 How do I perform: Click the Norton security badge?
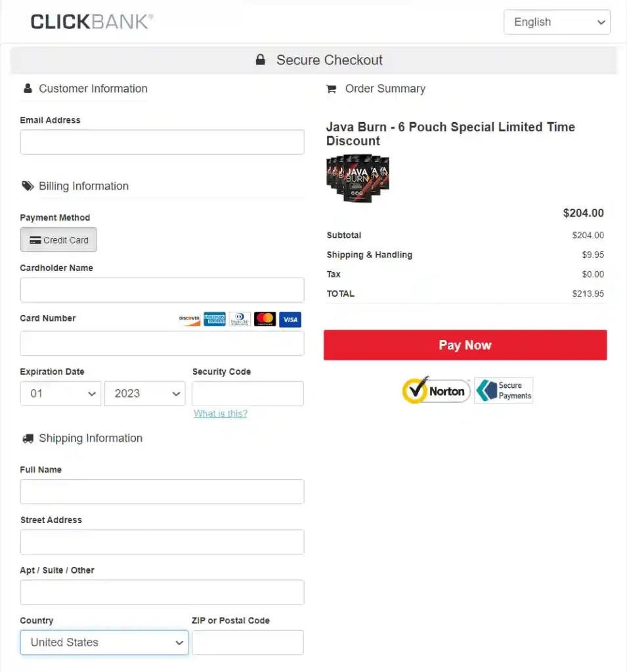(x=436, y=391)
